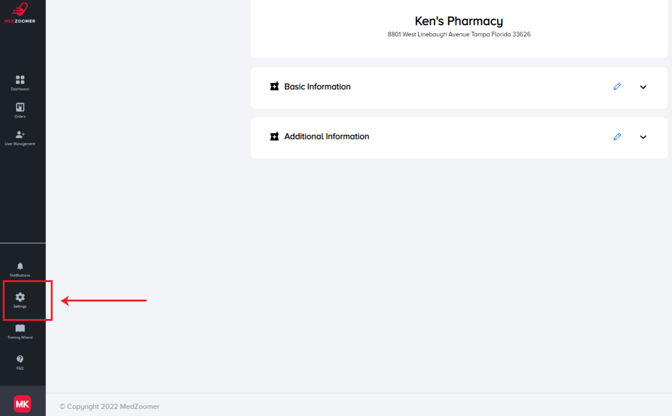Screen dimensions: 672x416
Task: Edit Basic Information with the pencil icon
Action: coord(617,87)
